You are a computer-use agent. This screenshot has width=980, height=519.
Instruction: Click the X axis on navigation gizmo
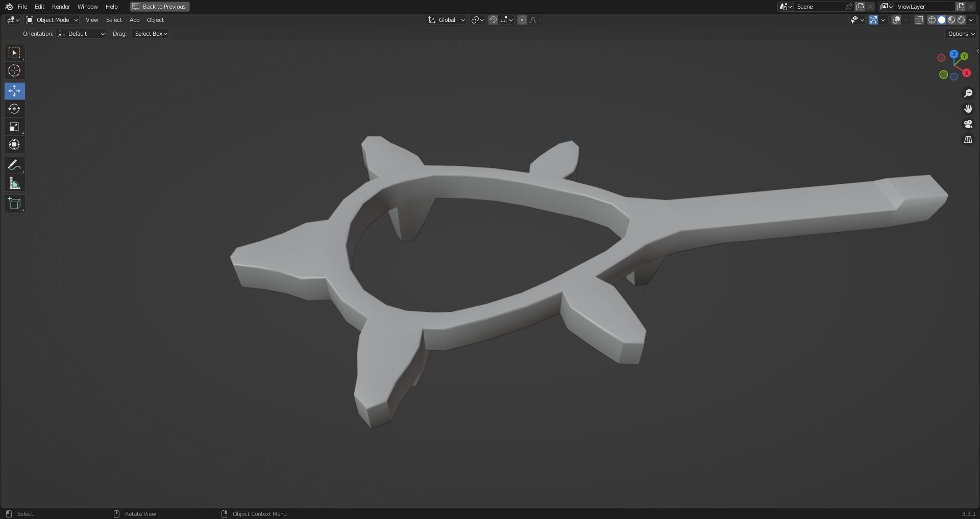click(x=966, y=73)
